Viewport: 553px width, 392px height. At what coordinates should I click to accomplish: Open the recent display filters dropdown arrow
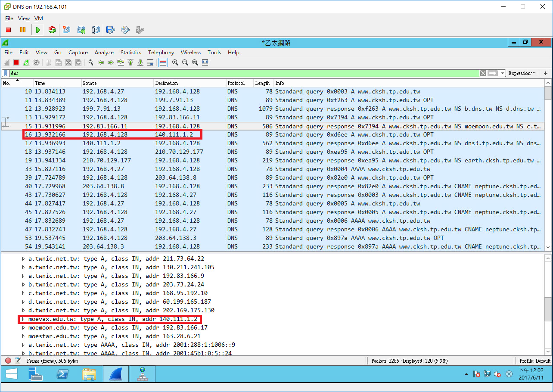(x=503, y=73)
